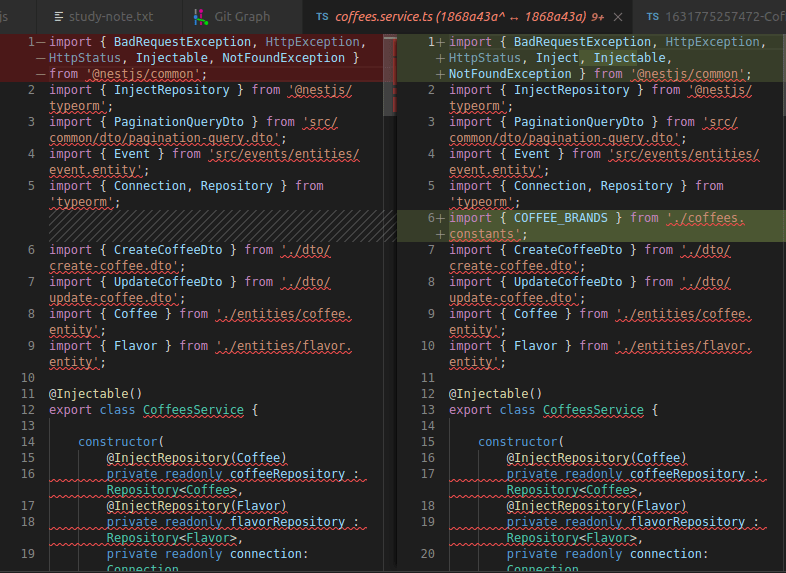Click the Git Graph tab icon

[201, 17]
